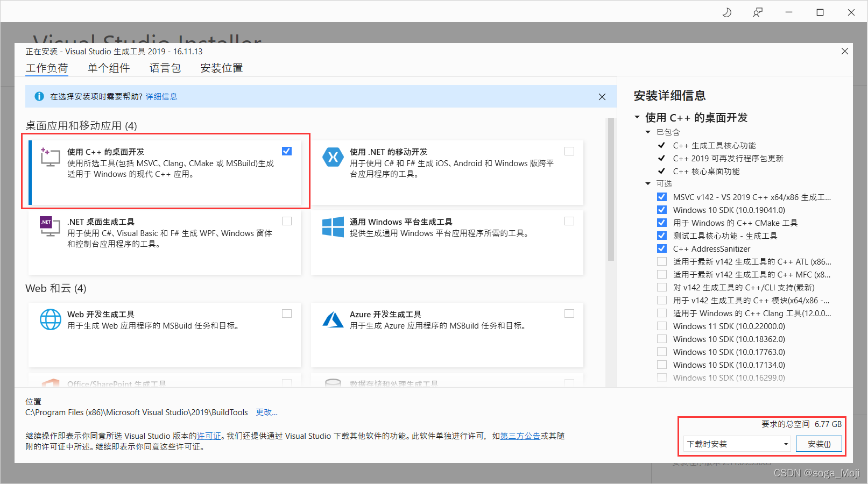
Task: Click the C++ 生成工具核心功能 included item
Action: (714, 145)
